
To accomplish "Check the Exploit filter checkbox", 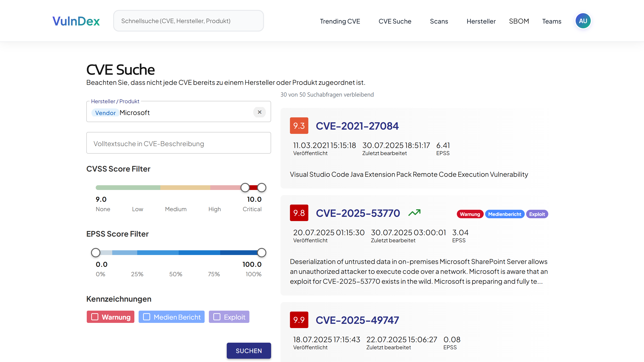I will point(217,317).
